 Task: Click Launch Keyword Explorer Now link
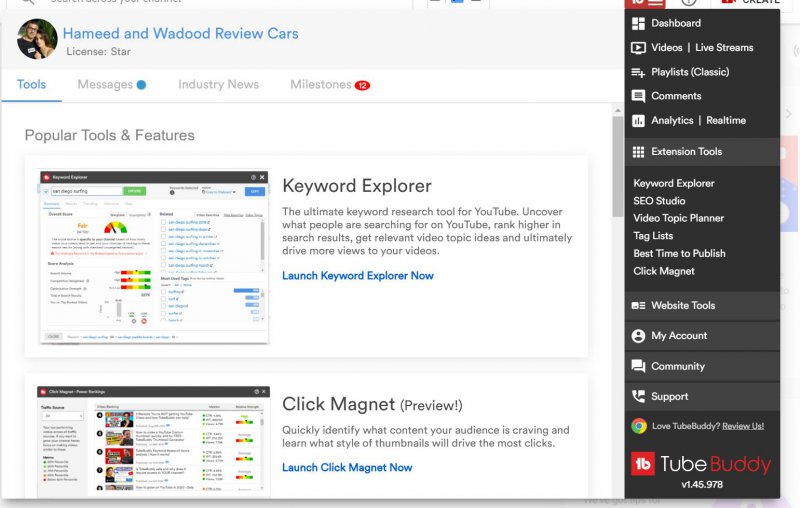[x=357, y=276]
